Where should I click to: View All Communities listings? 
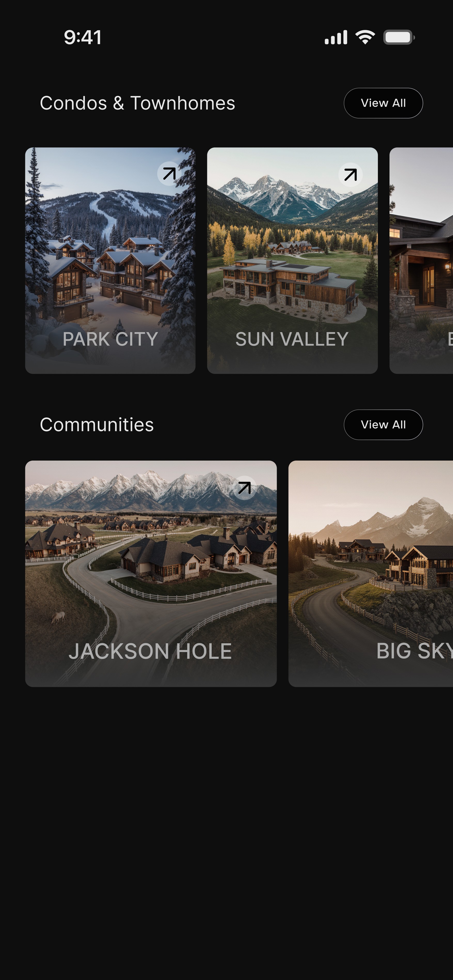click(x=383, y=425)
